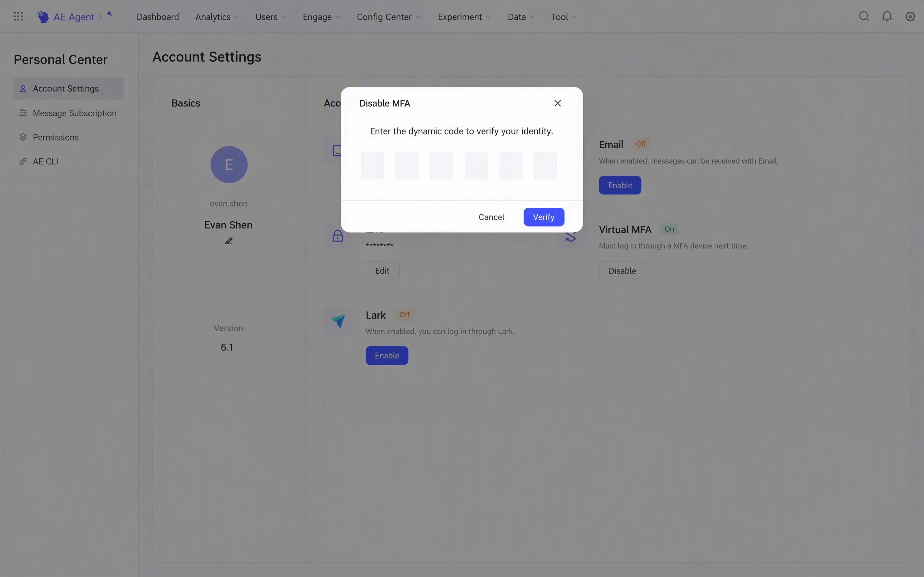Click the search magnifier icon
924x577 pixels.
tap(864, 16)
